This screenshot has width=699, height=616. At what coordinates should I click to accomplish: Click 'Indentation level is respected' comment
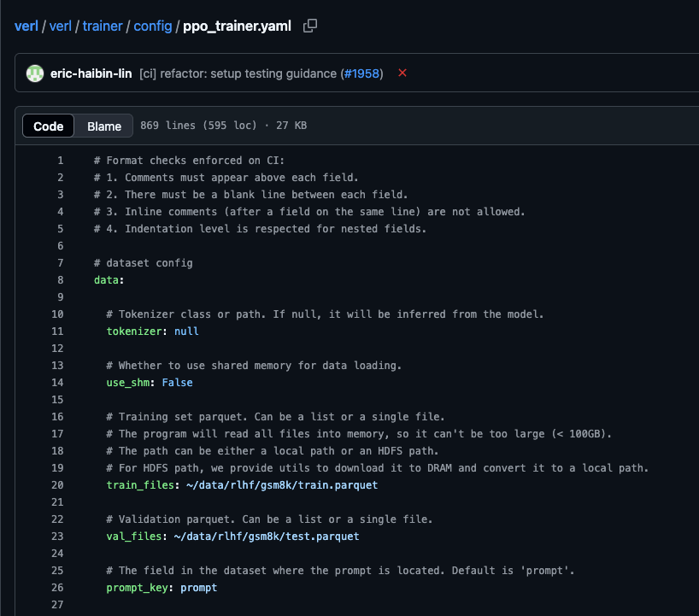(260, 229)
